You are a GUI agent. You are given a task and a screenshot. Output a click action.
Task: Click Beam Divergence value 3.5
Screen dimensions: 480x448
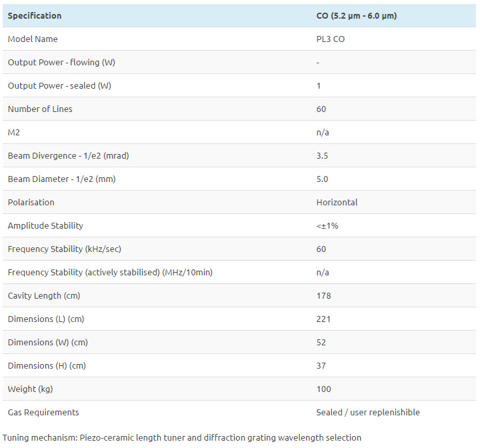(322, 155)
